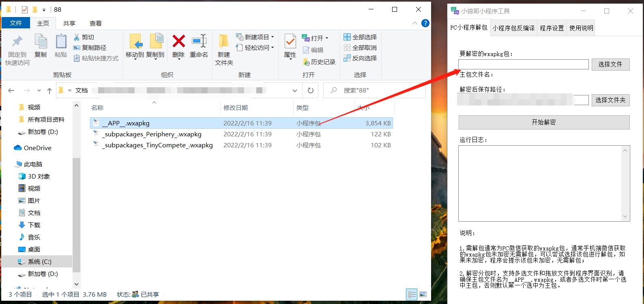The height and width of the screenshot is (304, 644).
Task: Switch to Details view icon in status bar
Action: pos(412,294)
